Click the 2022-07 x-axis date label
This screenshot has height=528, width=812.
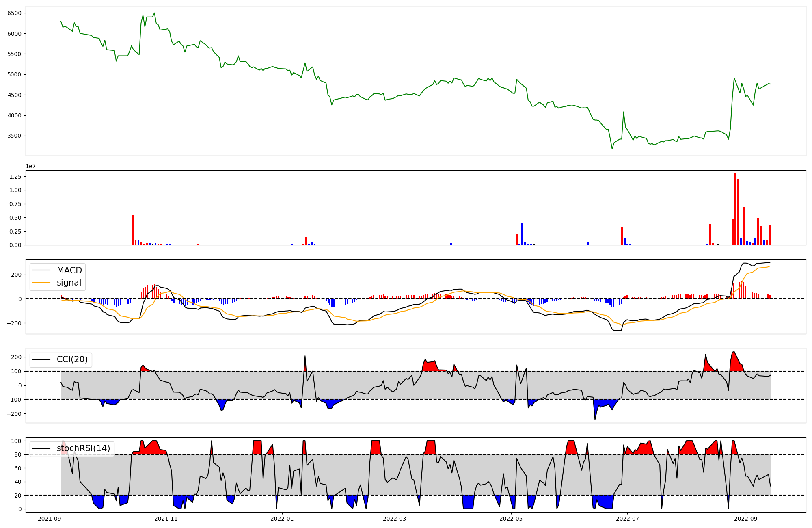tap(627, 519)
